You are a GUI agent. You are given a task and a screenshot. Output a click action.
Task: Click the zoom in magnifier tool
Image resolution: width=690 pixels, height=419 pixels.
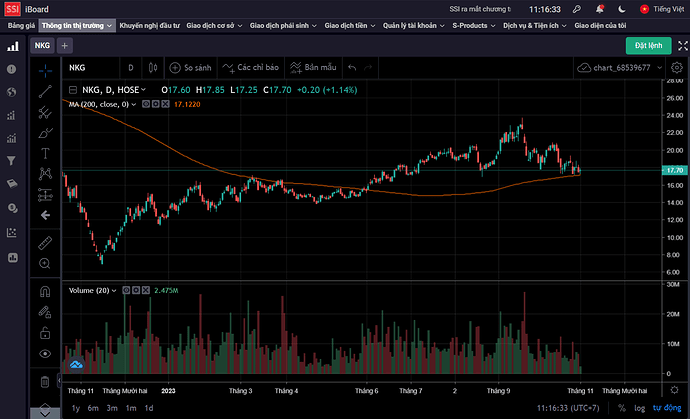tap(45, 264)
